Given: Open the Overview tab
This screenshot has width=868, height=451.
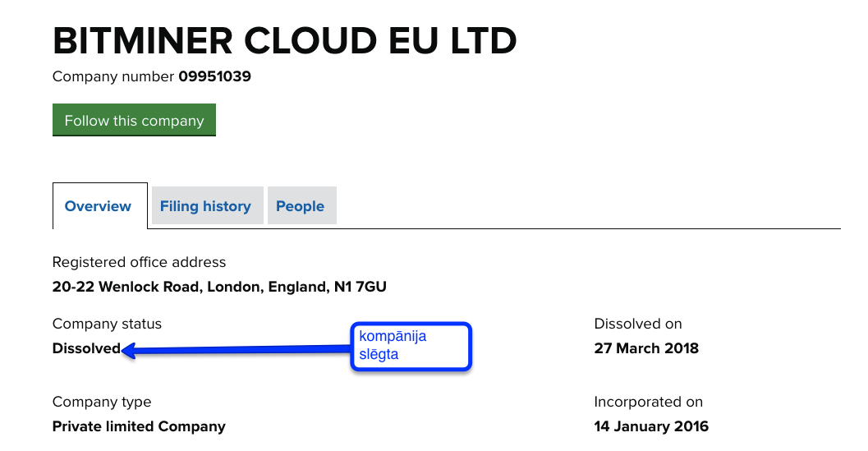Looking at the screenshot, I should [98, 206].
